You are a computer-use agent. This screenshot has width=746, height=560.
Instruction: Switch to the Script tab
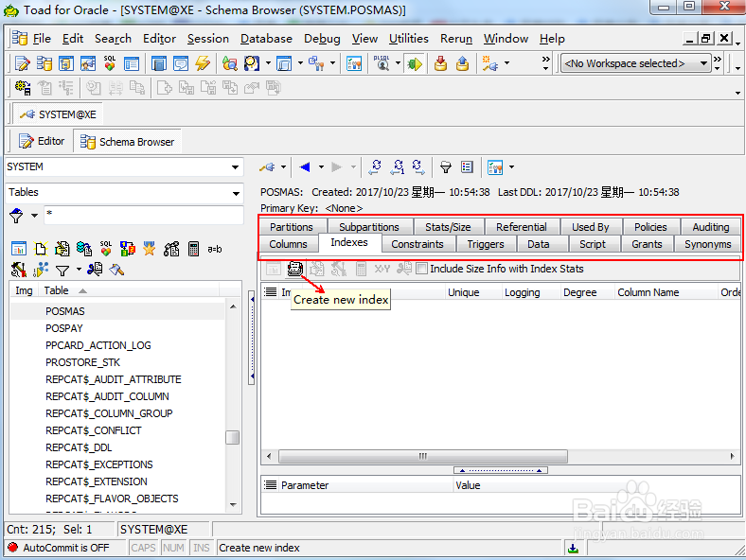click(593, 244)
